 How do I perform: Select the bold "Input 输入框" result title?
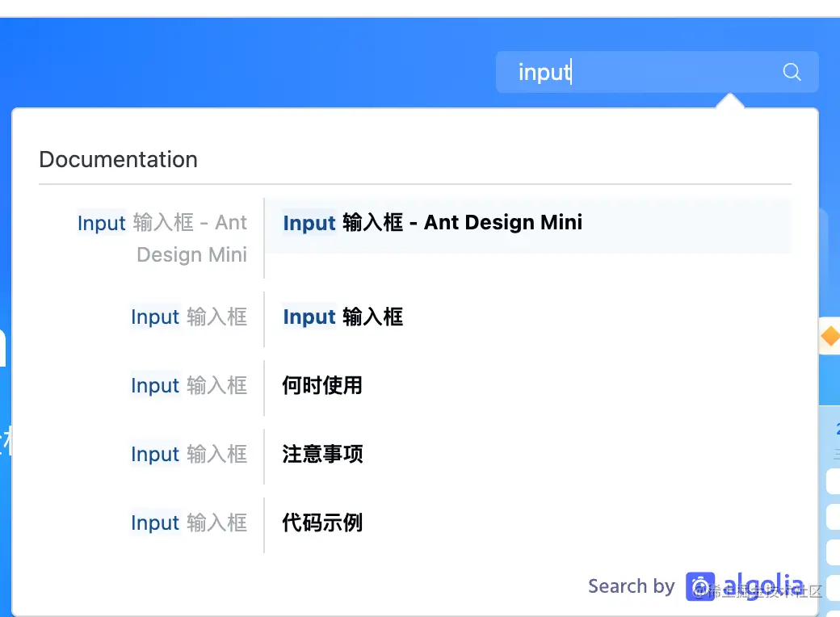[x=342, y=317]
